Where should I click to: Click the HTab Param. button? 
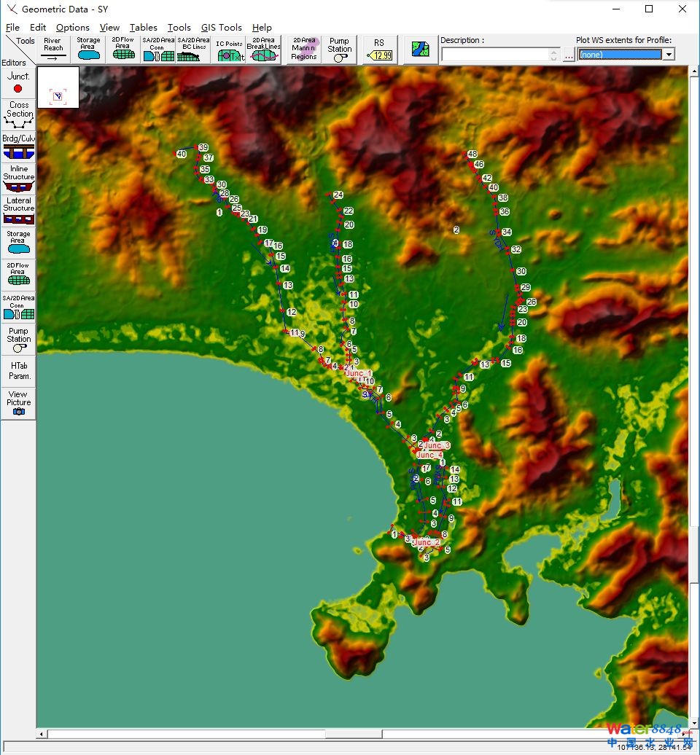pos(19,370)
